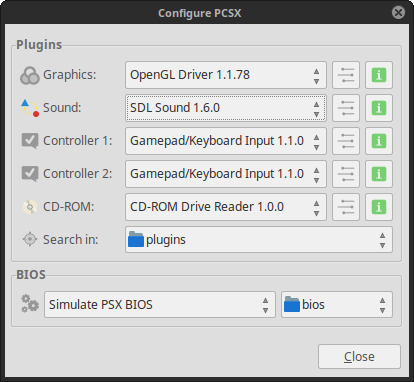Open Controller 1 Gamepad/Keyboard Input dropdown
Screen dimensions: 414x382
226,141
